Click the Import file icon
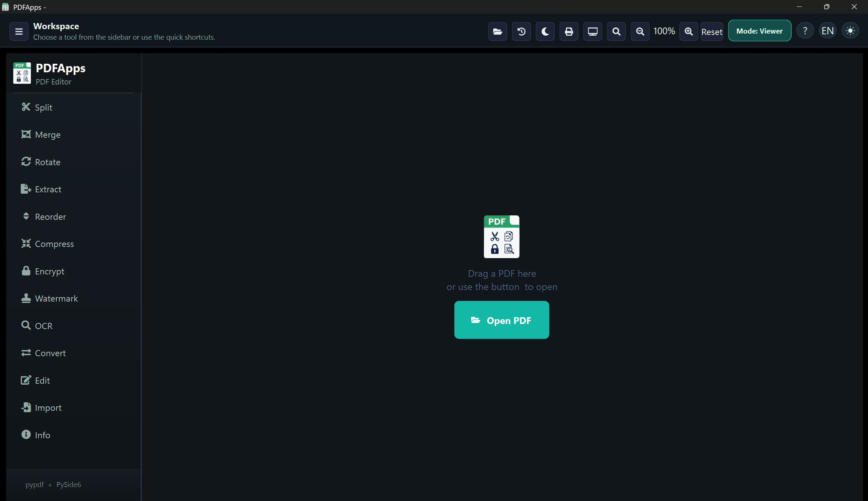868x501 pixels. [x=26, y=407]
